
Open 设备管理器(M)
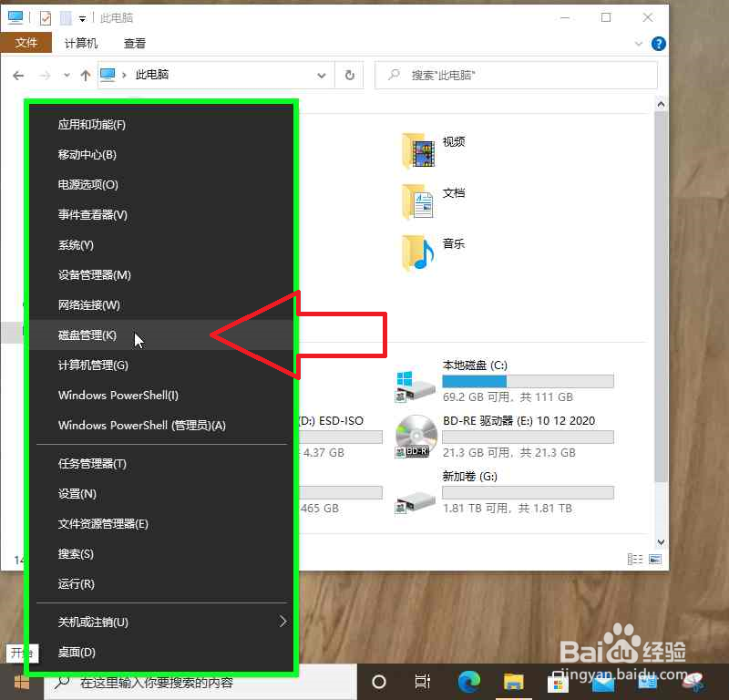point(161,275)
